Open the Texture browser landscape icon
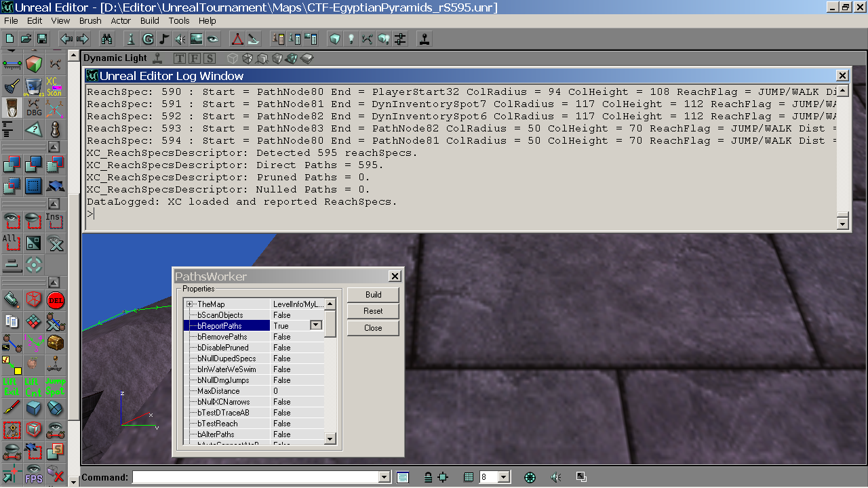Image resolution: width=868 pixels, height=488 pixels. pyautogui.click(x=197, y=39)
